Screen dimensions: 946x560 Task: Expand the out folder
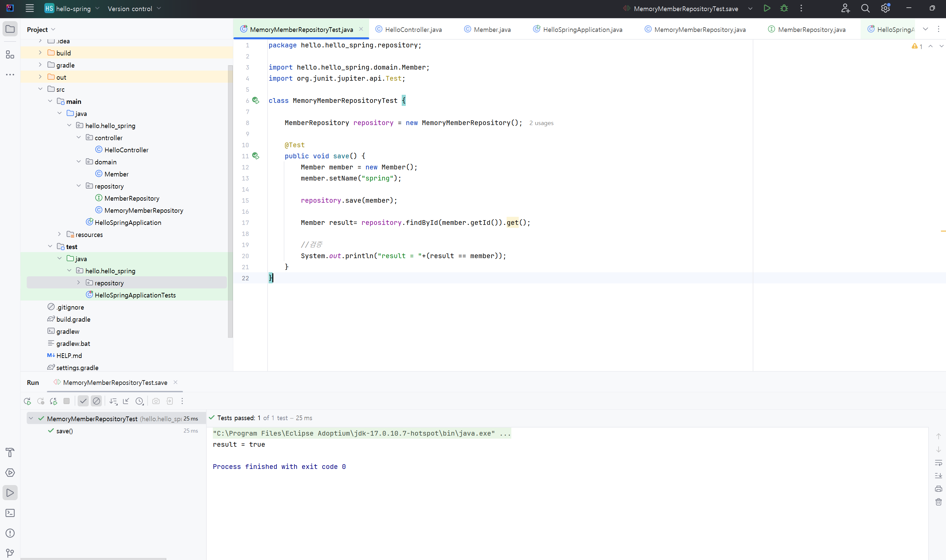coord(40,77)
